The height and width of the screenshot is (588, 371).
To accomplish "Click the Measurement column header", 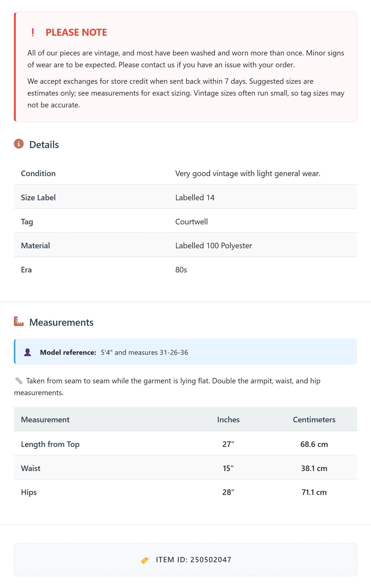I will tap(45, 420).
